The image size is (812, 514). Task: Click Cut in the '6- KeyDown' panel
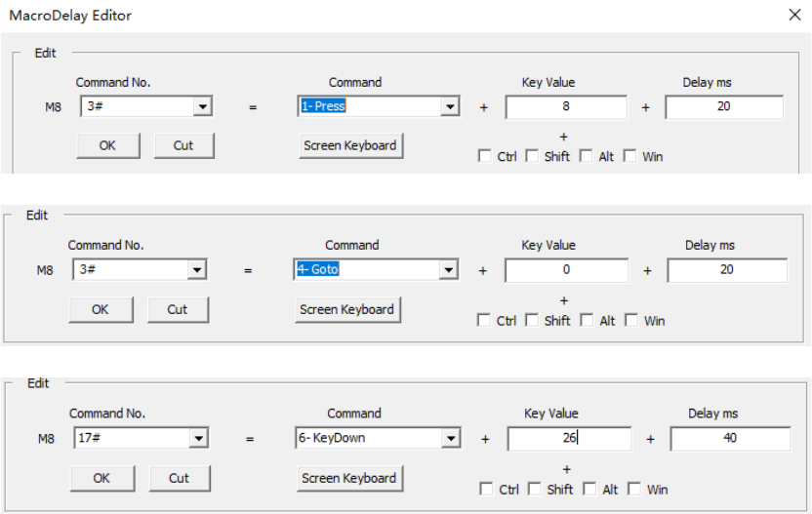click(179, 478)
